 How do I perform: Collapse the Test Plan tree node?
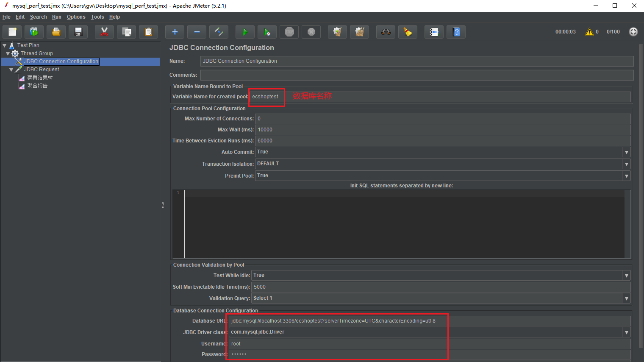5,45
